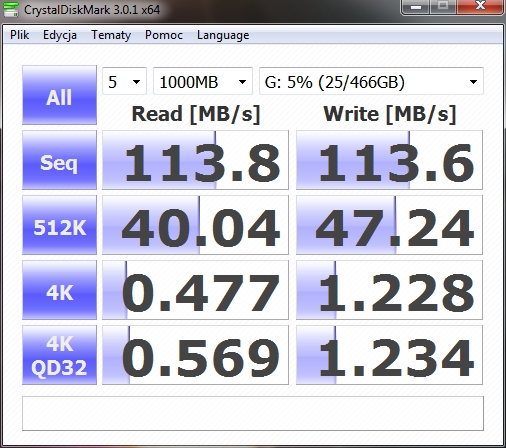Expand the 1000MB test size dropdown
Viewport: 506px width, 448px height.
coord(203,81)
